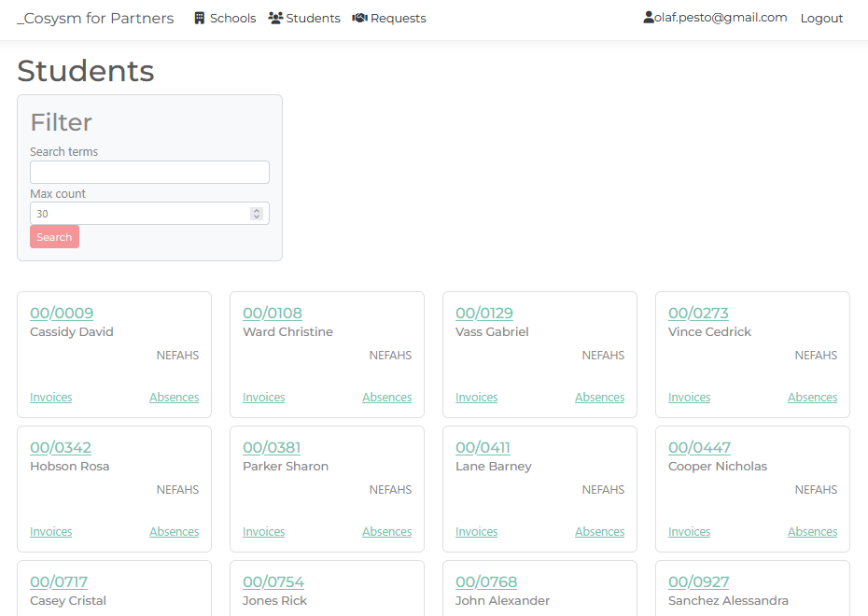Screen dimensions: 868x616
Task: Open the Requests section from the navbar
Action: pos(397,17)
